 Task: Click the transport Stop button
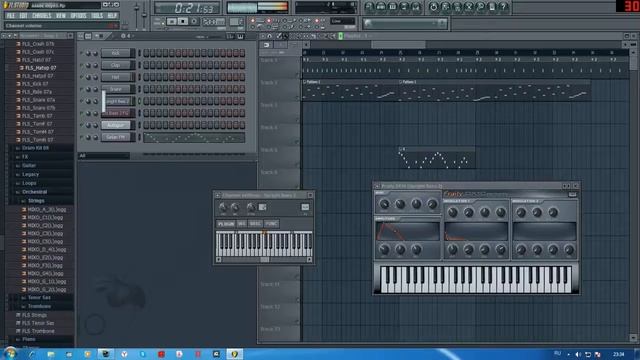(183, 21)
